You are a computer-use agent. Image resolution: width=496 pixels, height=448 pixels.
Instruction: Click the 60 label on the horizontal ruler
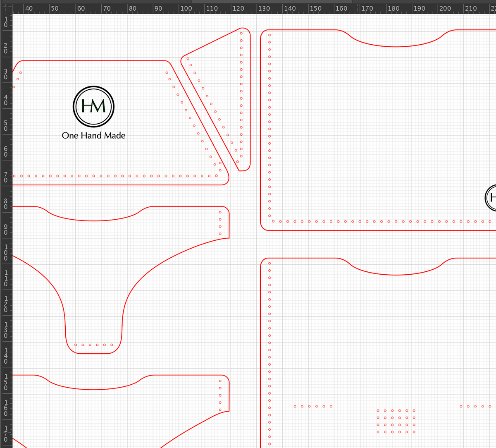pos(81,8)
